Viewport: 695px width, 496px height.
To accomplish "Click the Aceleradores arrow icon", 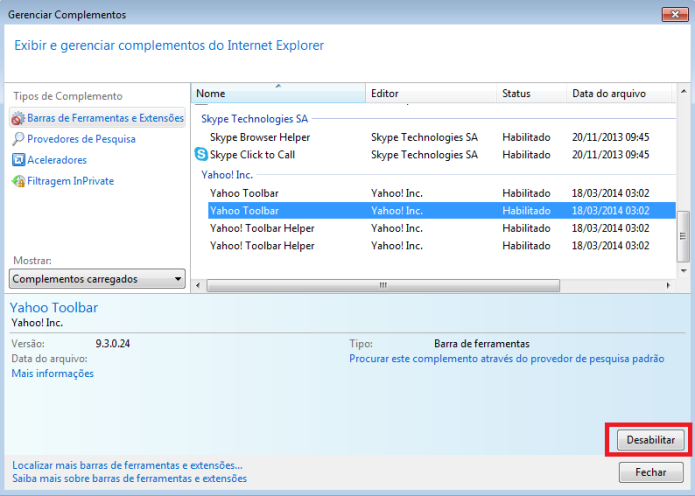I will 18,160.
